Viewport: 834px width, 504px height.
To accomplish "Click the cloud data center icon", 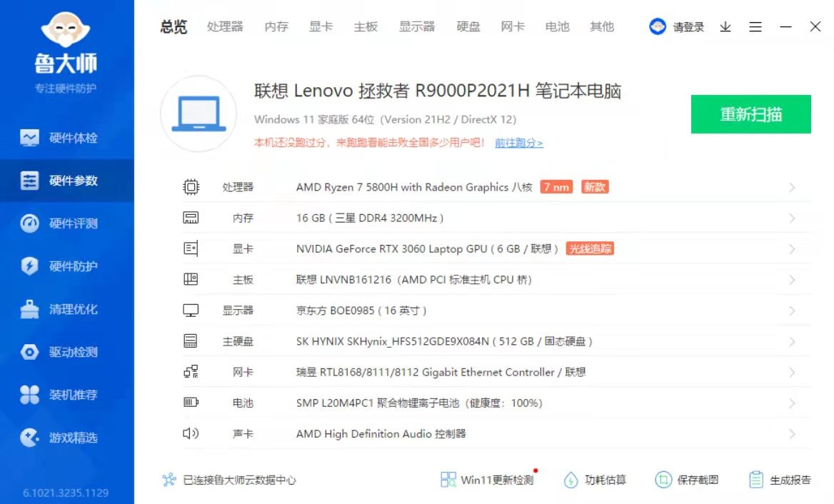I will coord(169,480).
